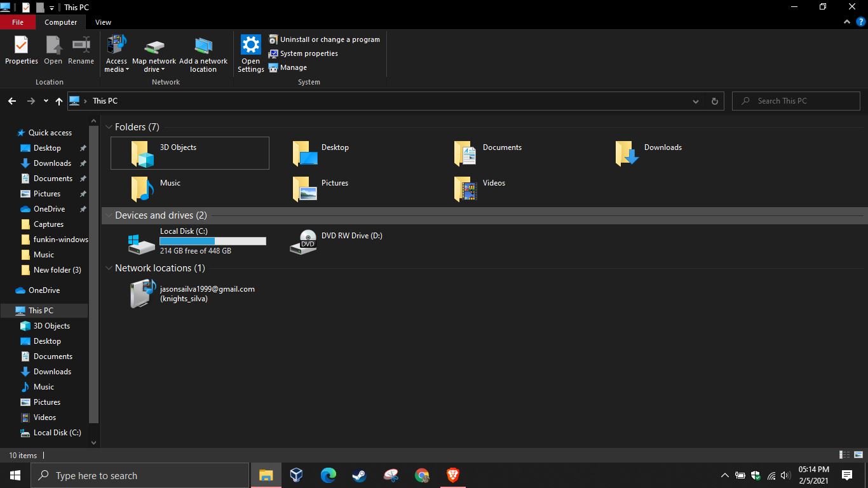
Task: Collapse the Network locations group
Action: click(x=109, y=268)
